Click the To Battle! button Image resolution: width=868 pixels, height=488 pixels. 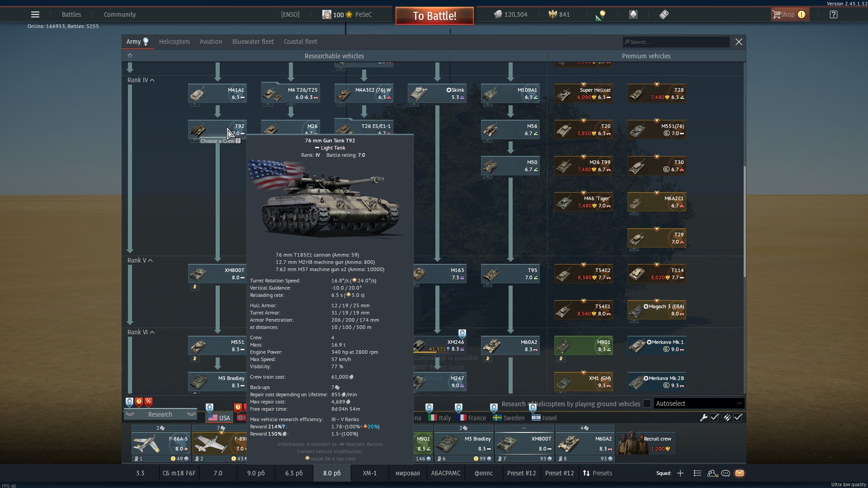click(434, 16)
